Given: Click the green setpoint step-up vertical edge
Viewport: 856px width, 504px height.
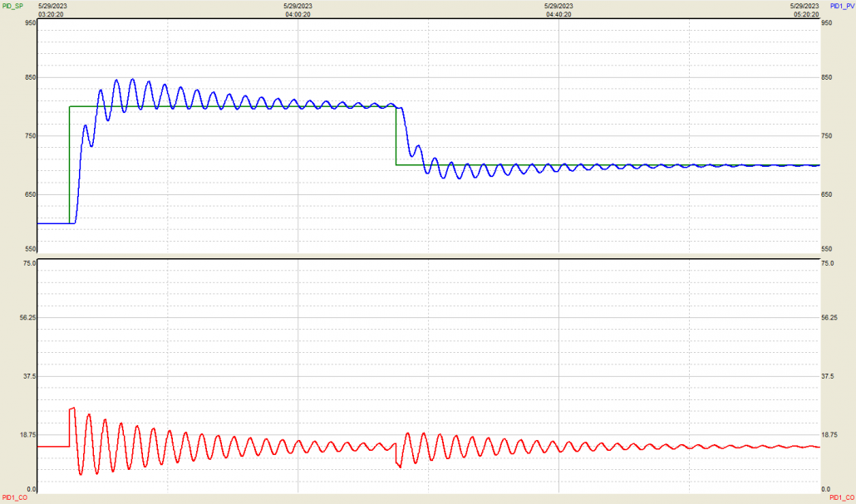Looking at the screenshot, I should tap(69, 166).
